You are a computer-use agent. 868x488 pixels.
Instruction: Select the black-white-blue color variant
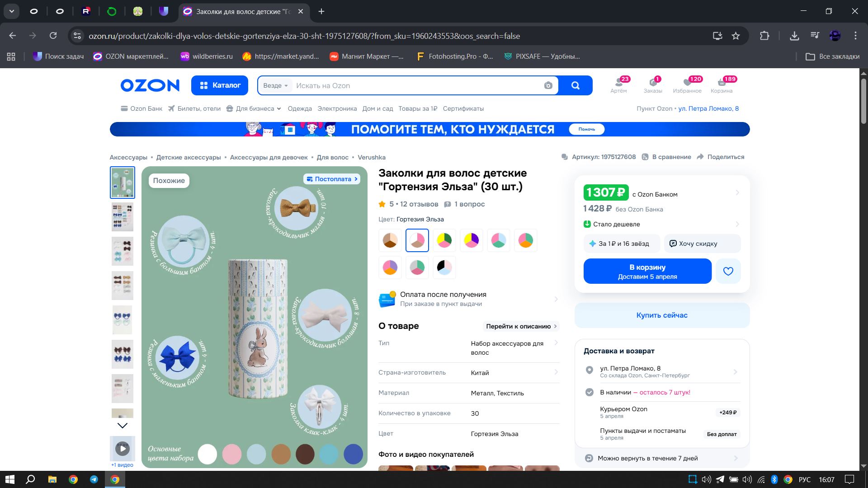click(444, 267)
